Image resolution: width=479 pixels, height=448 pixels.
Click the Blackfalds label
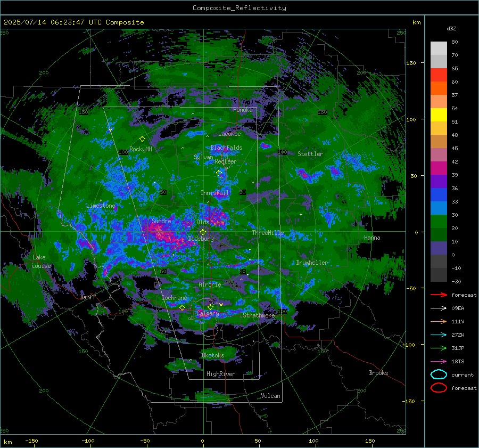(226, 148)
